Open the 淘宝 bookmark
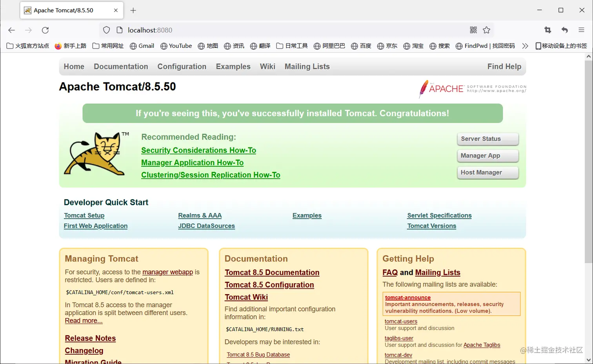This screenshot has height=364, width=593. point(414,46)
